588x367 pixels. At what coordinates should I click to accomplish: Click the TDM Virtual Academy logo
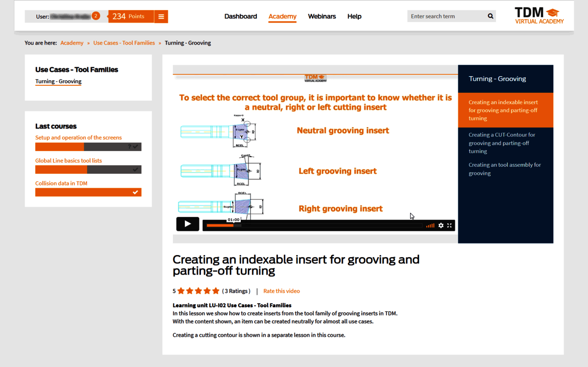click(539, 16)
